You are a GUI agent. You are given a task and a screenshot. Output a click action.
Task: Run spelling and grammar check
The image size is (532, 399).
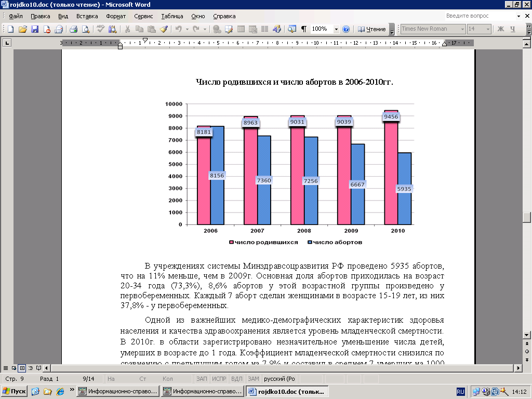[100, 29]
